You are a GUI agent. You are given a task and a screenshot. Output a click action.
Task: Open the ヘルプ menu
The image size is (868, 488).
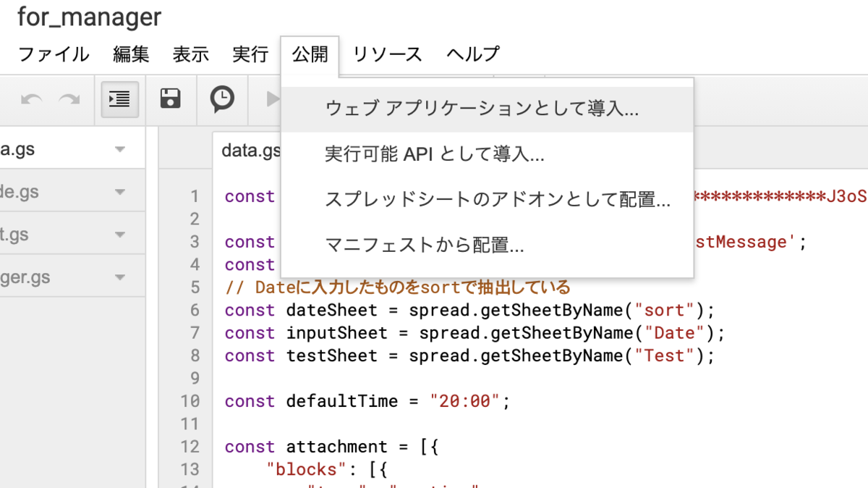473,54
